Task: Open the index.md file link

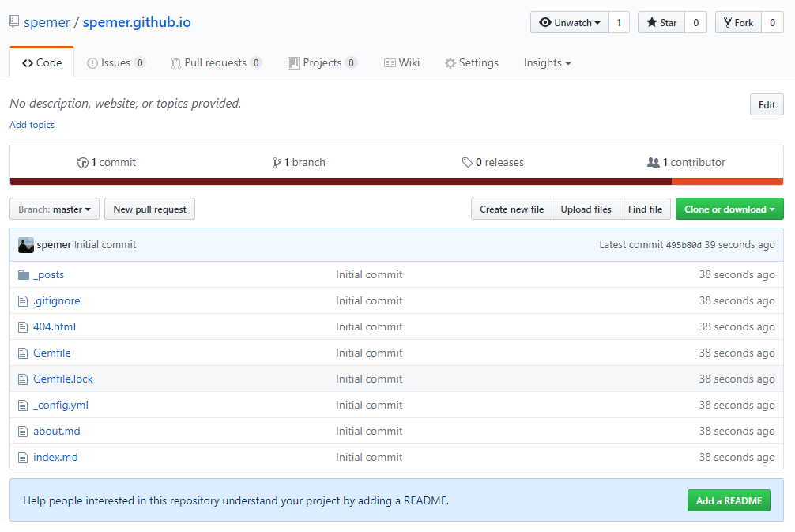Action: click(x=56, y=458)
